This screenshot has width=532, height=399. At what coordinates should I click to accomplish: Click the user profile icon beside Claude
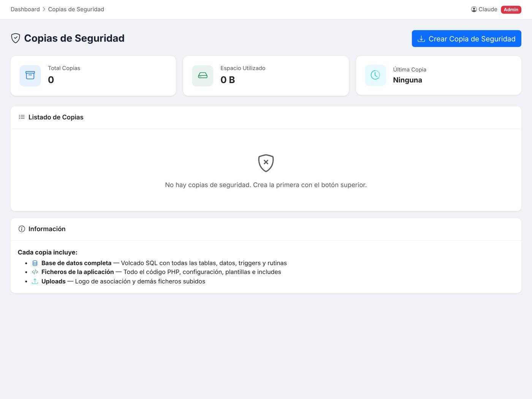(474, 9)
